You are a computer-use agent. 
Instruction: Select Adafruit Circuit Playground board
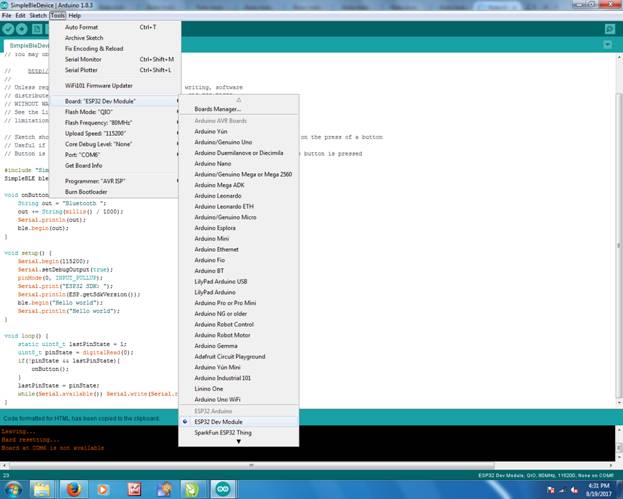click(x=238, y=356)
